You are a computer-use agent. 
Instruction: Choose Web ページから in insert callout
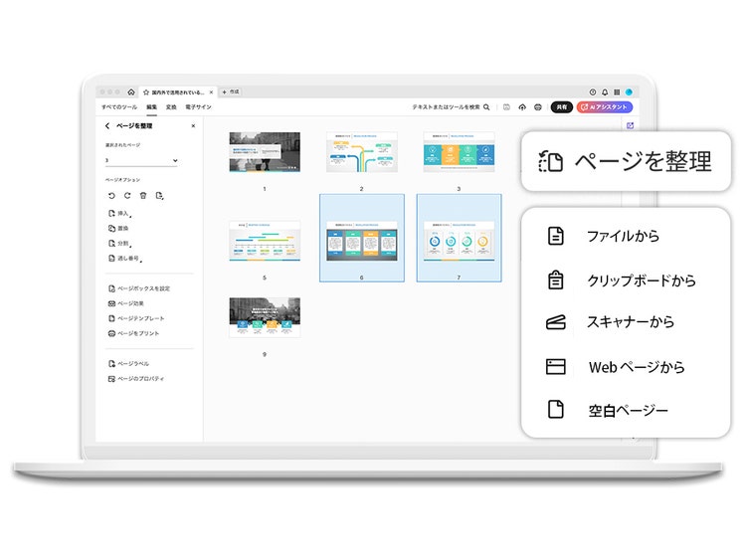pos(637,367)
